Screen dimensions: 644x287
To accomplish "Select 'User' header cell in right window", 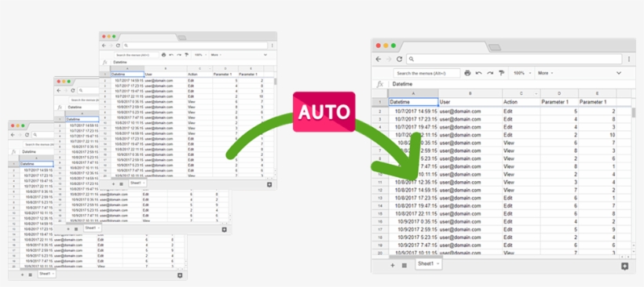I will click(x=470, y=102).
